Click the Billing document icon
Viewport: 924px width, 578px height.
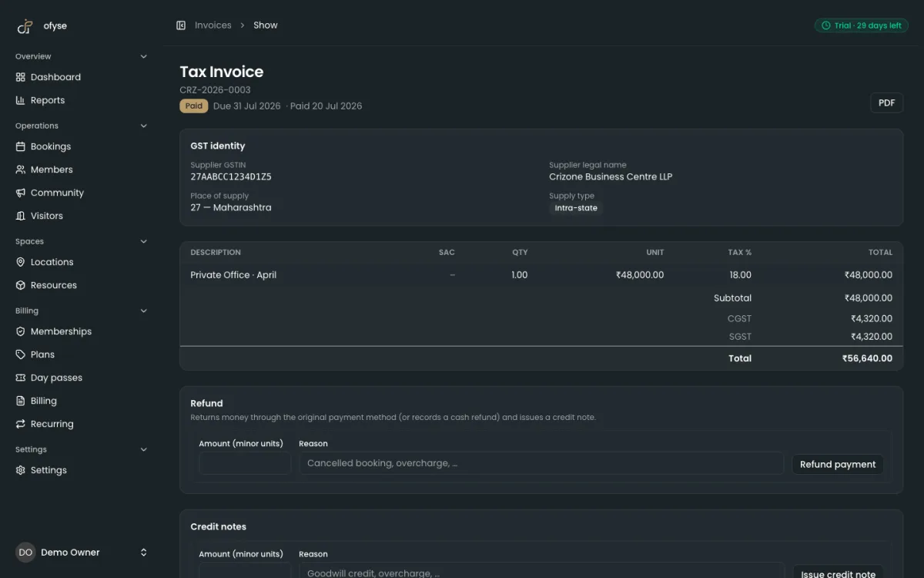point(21,401)
